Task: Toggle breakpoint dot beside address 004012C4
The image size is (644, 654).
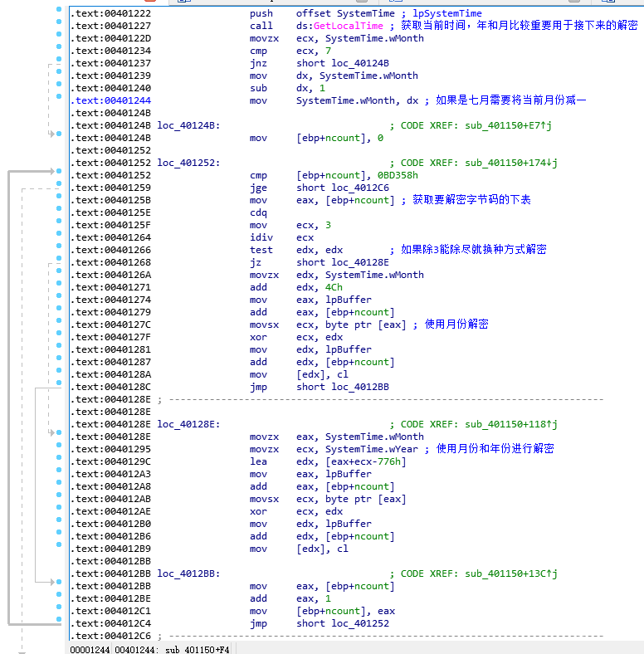Action: tap(59, 619)
